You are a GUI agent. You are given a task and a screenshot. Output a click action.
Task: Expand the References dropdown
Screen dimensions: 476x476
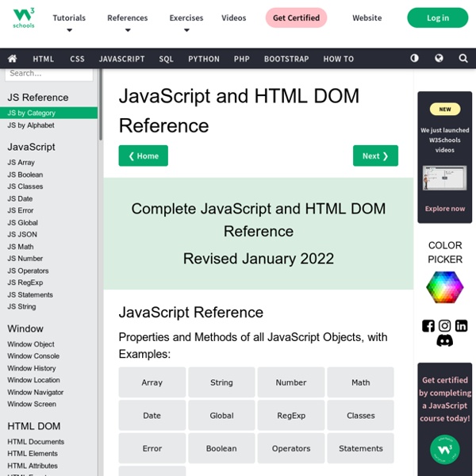[x=128, y=22]
